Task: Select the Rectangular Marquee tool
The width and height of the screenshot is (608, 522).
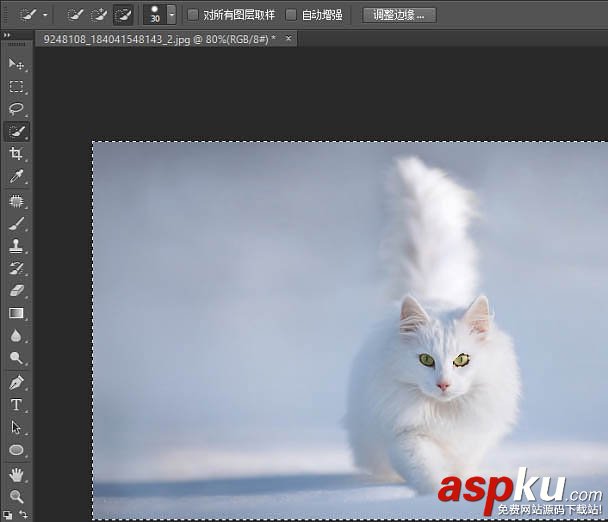Action: click(x=16, y=86)
